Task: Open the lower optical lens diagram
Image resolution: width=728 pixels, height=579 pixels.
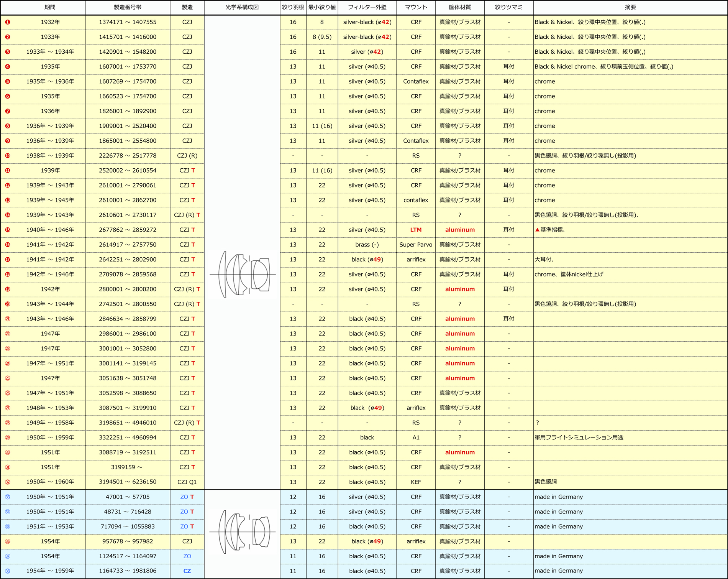Action: [x=243, y=532]
